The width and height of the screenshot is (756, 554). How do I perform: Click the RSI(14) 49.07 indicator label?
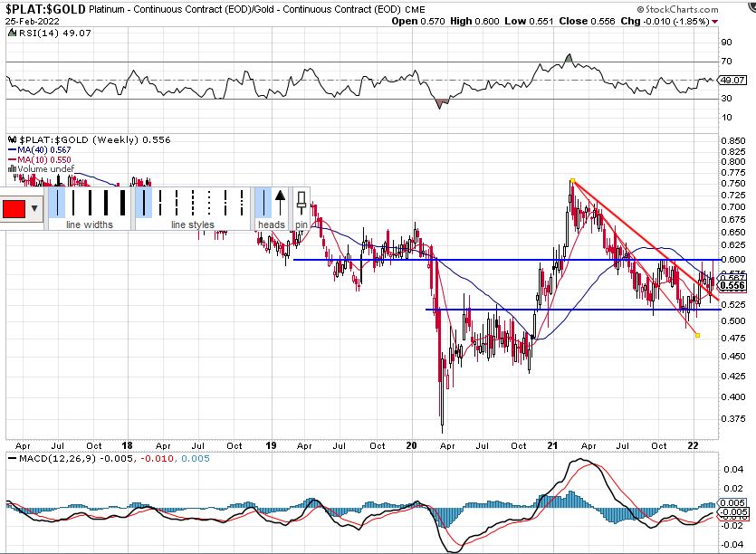(50, 33)
